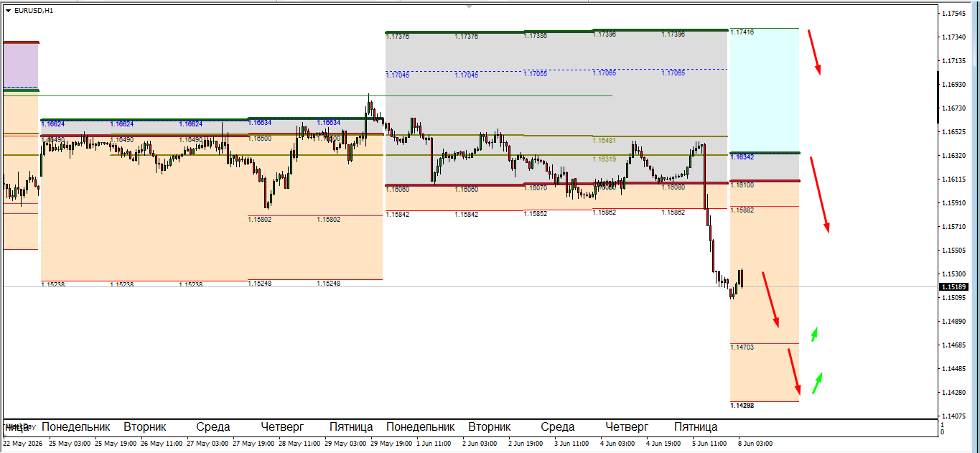Select the 1.16319 olive level label
980x453 pixels.
(605, 159)
